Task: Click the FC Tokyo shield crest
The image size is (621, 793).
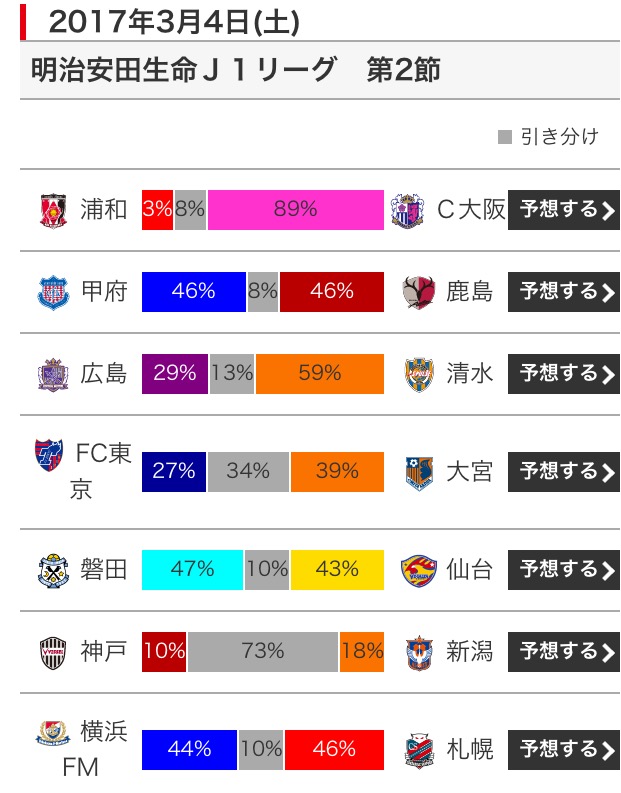Action: point(49,455)
